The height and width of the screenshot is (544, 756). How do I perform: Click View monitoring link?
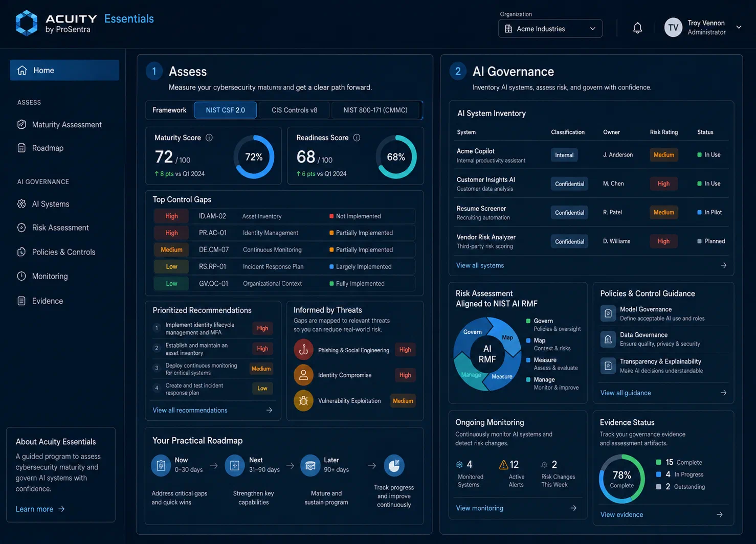click(479, 508)
